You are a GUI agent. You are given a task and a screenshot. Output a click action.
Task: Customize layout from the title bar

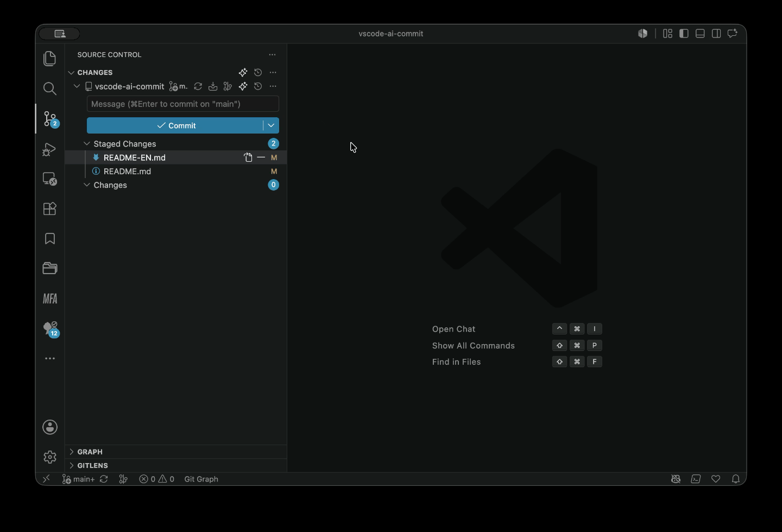668,34
